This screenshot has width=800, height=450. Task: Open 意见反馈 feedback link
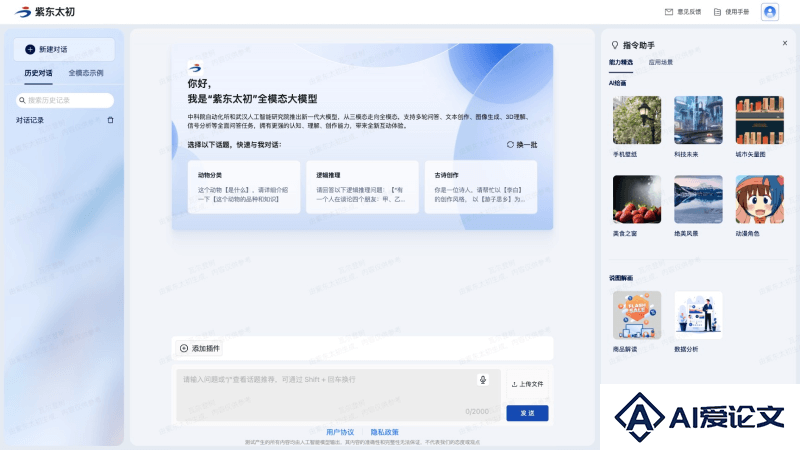[x=683, y=12]
